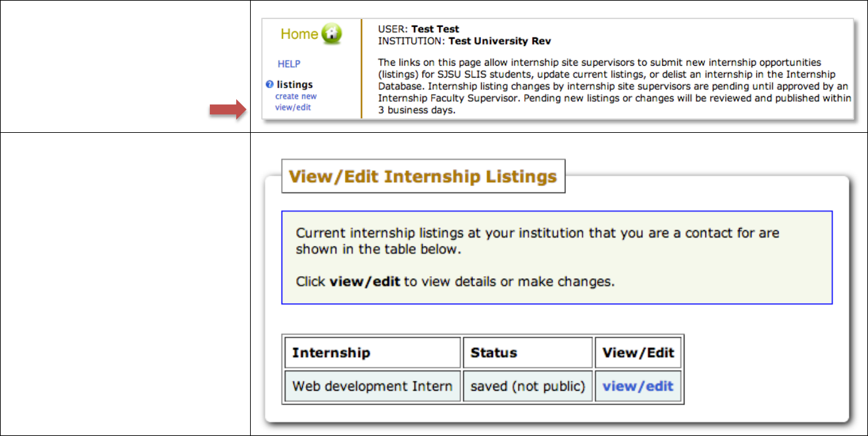Open the Home text link
868x436 pixels.
tap(299, 34)
